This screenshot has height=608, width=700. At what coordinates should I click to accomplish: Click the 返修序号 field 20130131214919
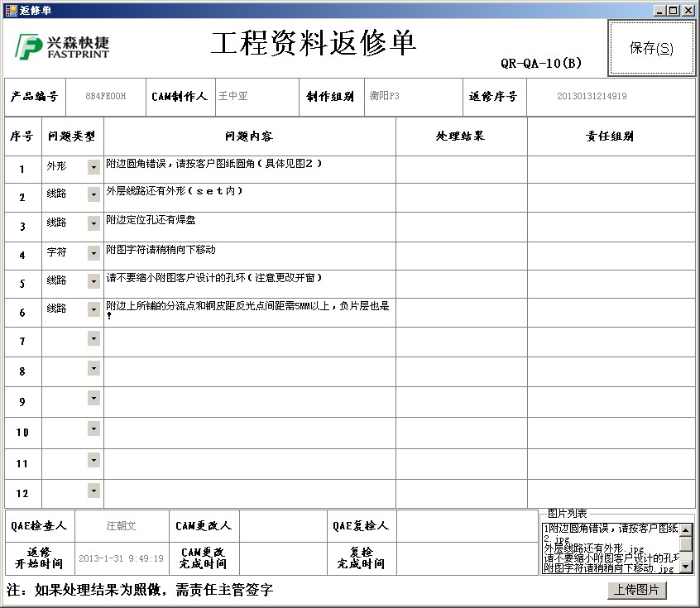coord(611,97)
